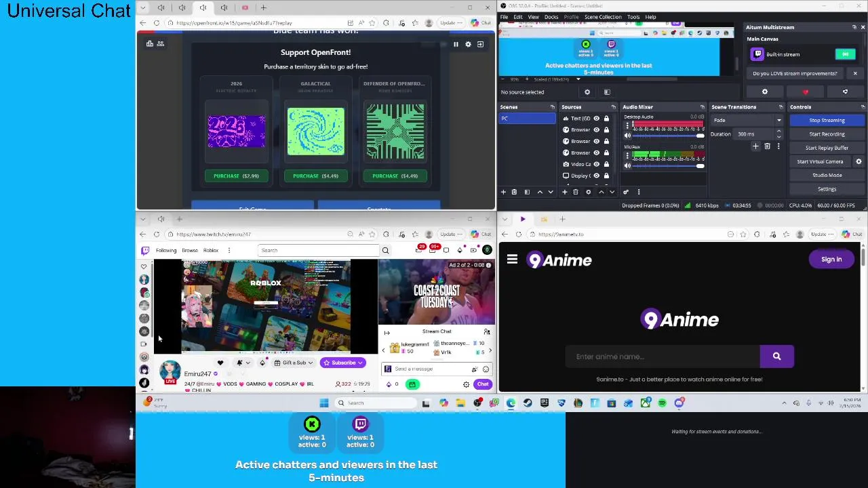Open Twitch Following tab

tap(166, 251)
